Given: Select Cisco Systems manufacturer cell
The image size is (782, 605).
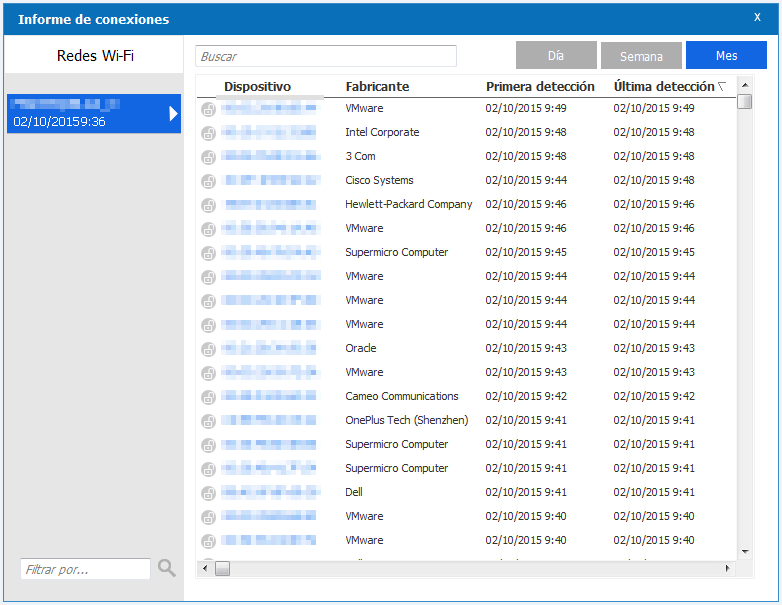Looking at the screenshot, I should pyautogui.click(x=379, y=180).
